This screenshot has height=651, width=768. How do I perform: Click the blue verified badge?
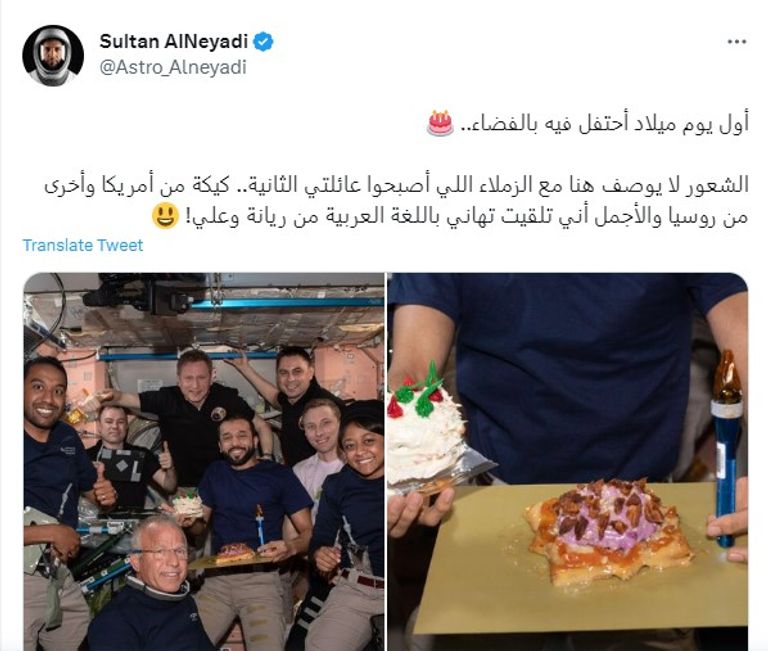coord(263,42)
